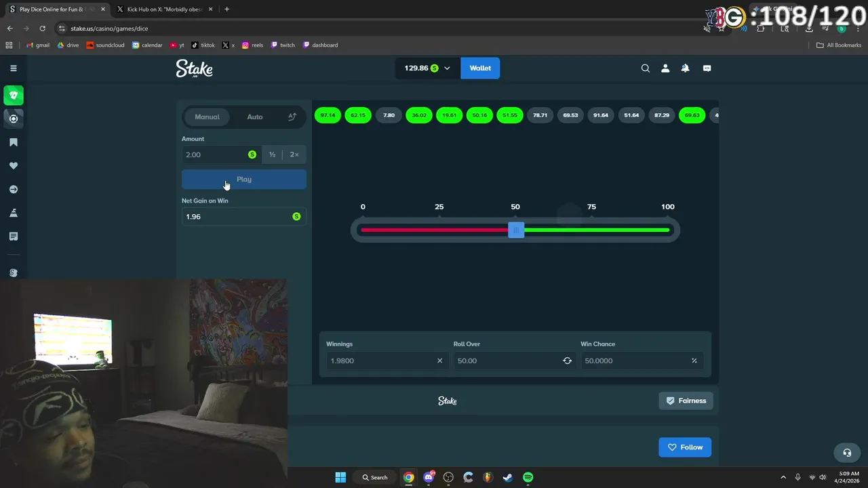
Task: Open the green casino cards icon
Action: (x=14, y=96)
